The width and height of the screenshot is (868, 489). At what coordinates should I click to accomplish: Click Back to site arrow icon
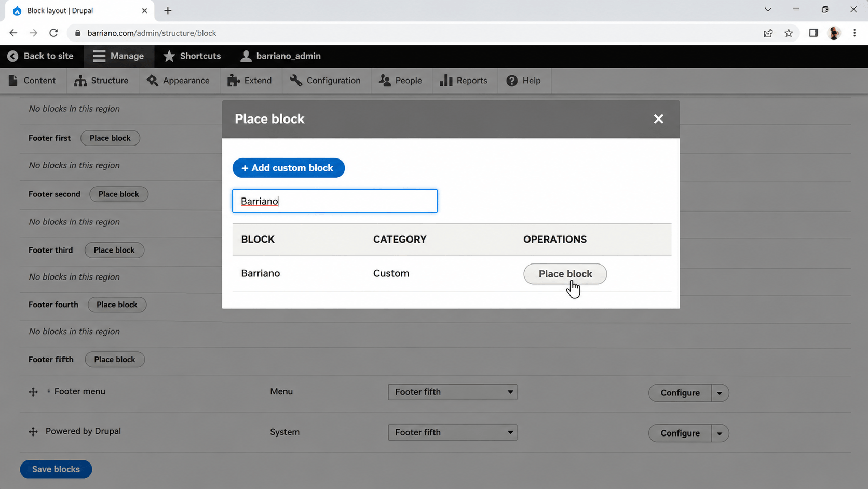13,56
